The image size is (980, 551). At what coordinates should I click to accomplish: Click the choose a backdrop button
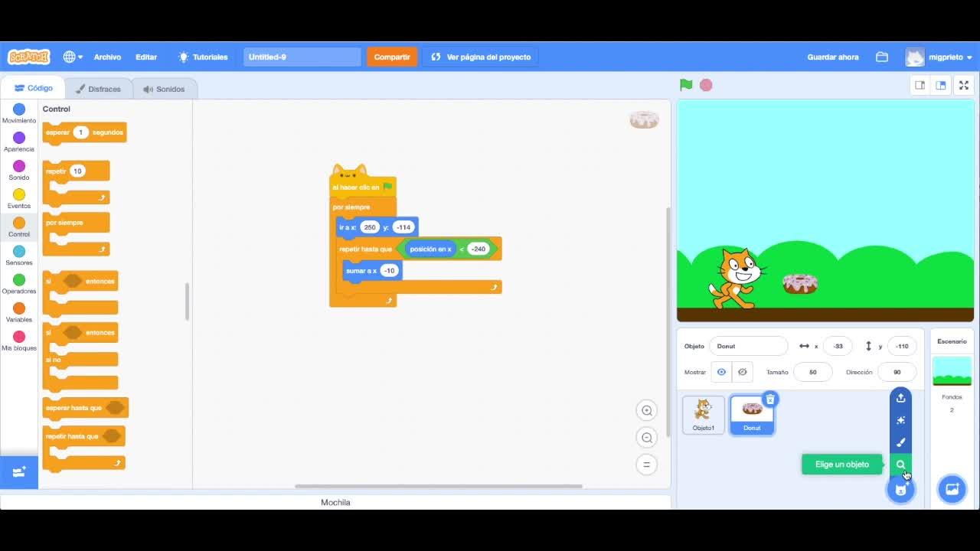[x=952, y=489]
